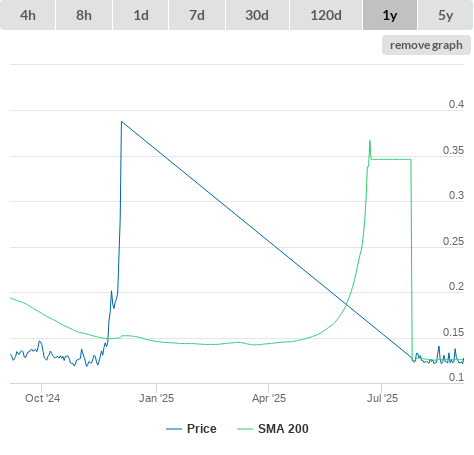Toggle the SMA 200 legend entry

click(273, 429)
